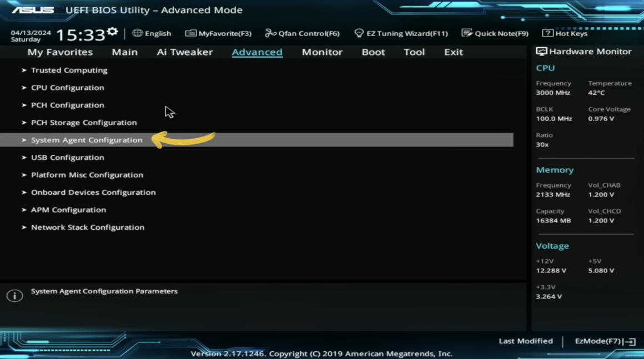Open PCH Configuration submenu
Image resolution: width=644 pixels, height=359 pixels.
coord(68,105)
